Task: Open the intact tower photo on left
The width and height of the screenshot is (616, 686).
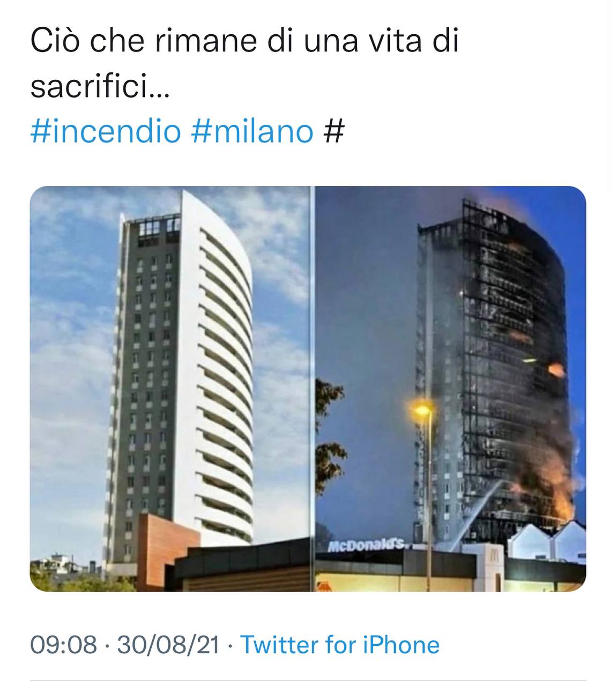Action: 169,388
